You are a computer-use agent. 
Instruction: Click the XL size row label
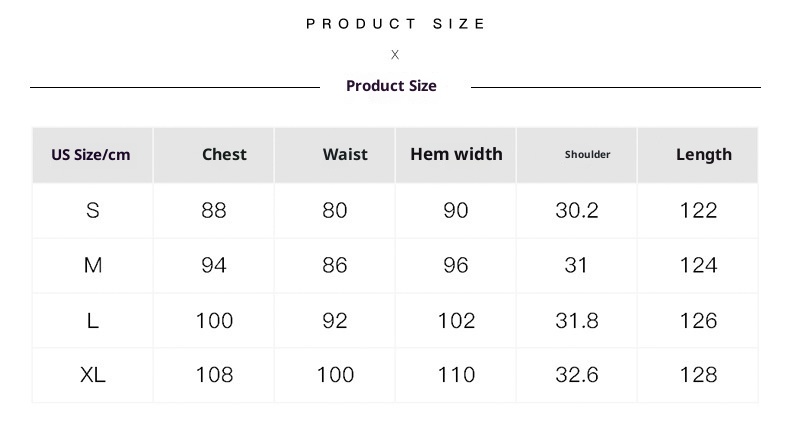pyautogui.click(x=93, y=375)
